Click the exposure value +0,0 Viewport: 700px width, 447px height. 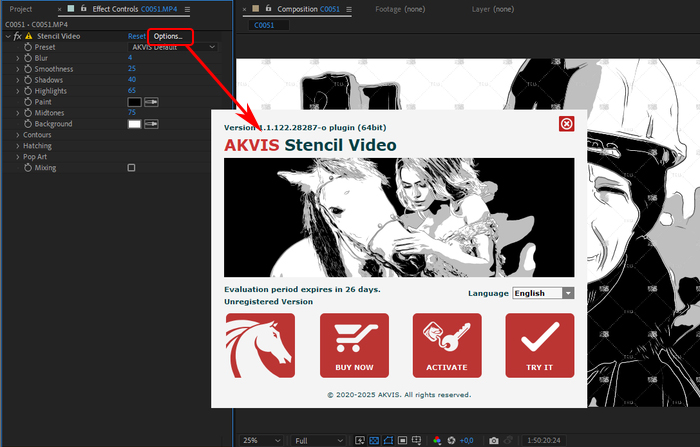467,440
